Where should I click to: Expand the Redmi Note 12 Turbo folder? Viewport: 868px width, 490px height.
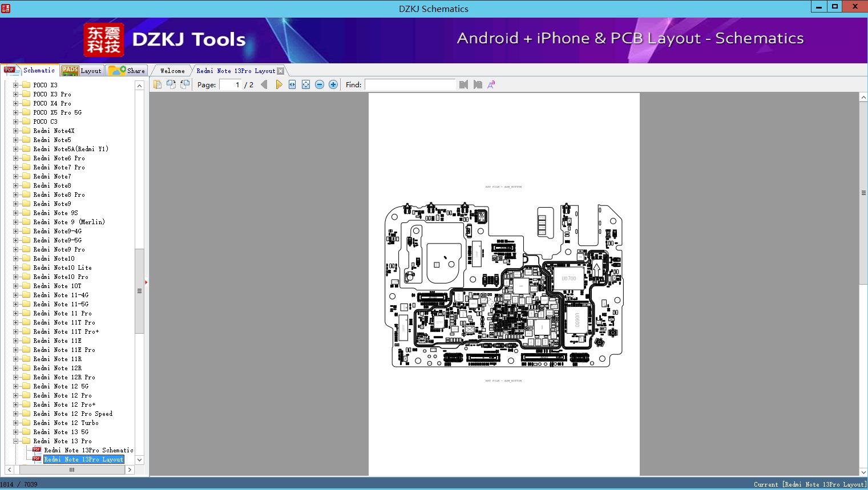pos(16,423)
